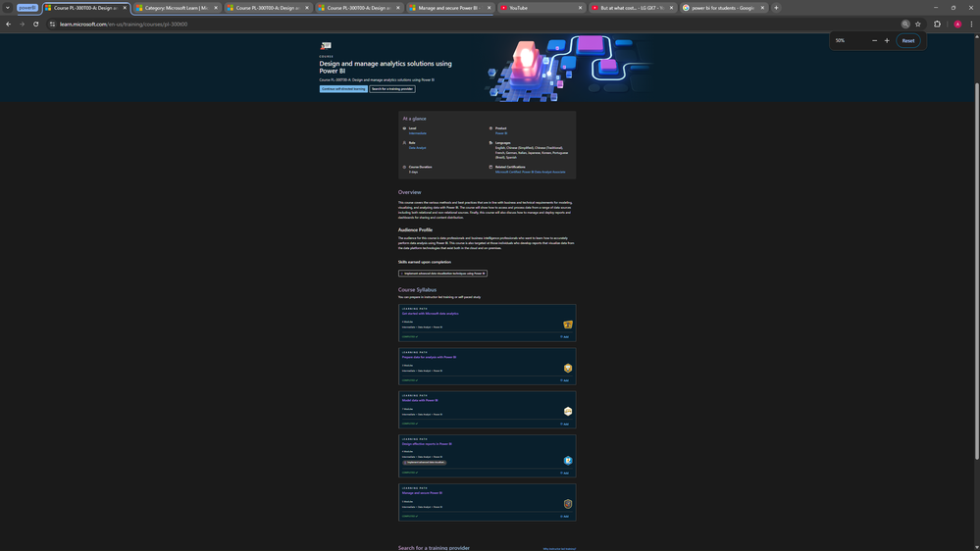Click 'Search for a training provider' button

point(391,88)
